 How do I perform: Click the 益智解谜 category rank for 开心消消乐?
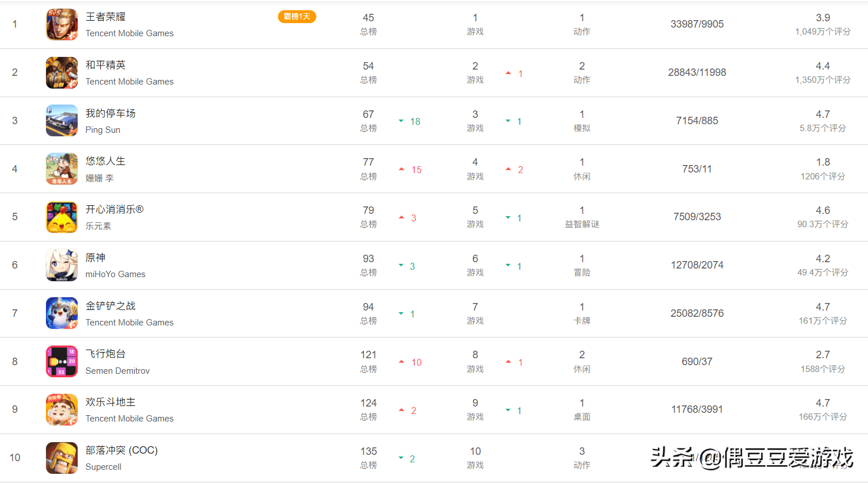(582, 217)
